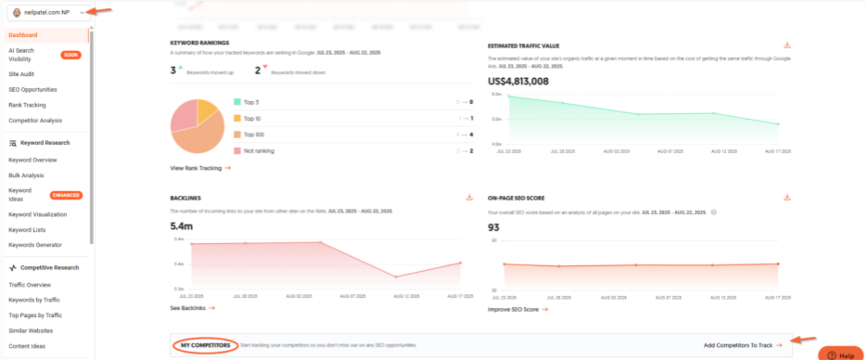
Task: Open Keywords Generator
Action: [35, 245]
